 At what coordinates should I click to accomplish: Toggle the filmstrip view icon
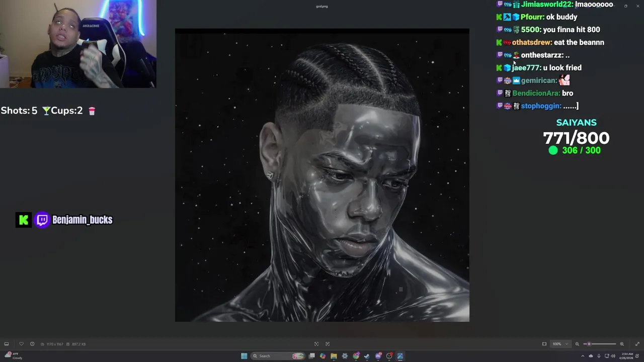(7, 344)
